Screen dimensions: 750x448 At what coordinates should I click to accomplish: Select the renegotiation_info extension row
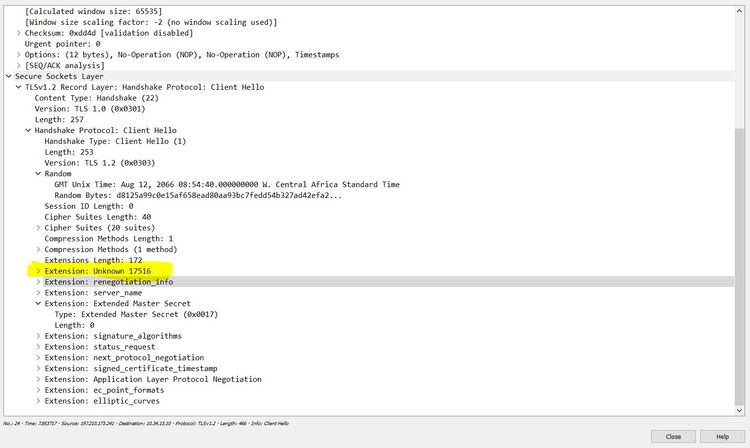click(109, 282)
